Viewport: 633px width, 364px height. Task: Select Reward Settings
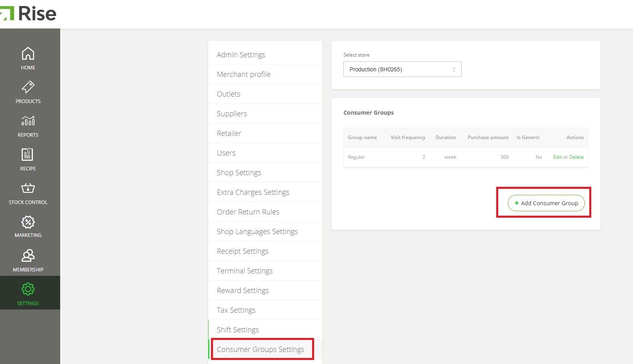pos(265,290)
